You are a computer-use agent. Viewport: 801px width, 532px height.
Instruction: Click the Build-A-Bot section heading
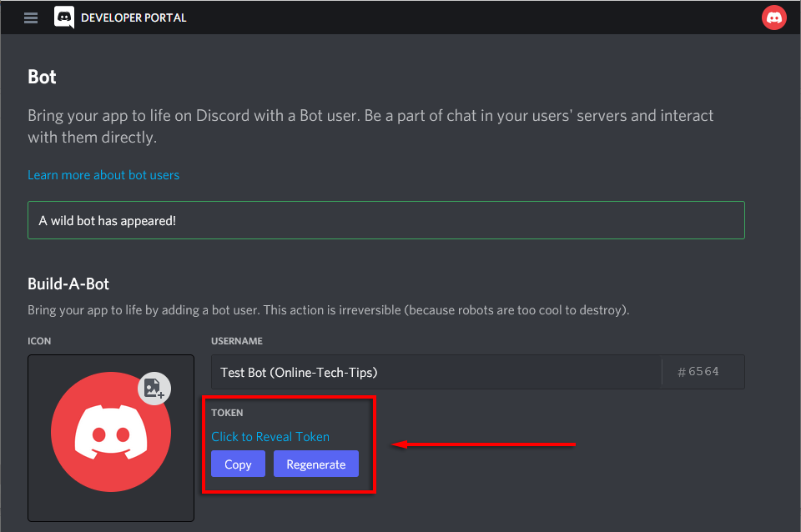pyautogui.click(x=68, y=284)
